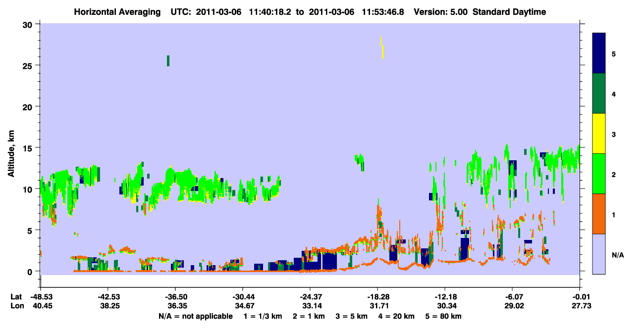Screen dimensions: 644x330
Task: Click the 'Lon' row label
Action: pyautogui.click(x=17, y=306)
